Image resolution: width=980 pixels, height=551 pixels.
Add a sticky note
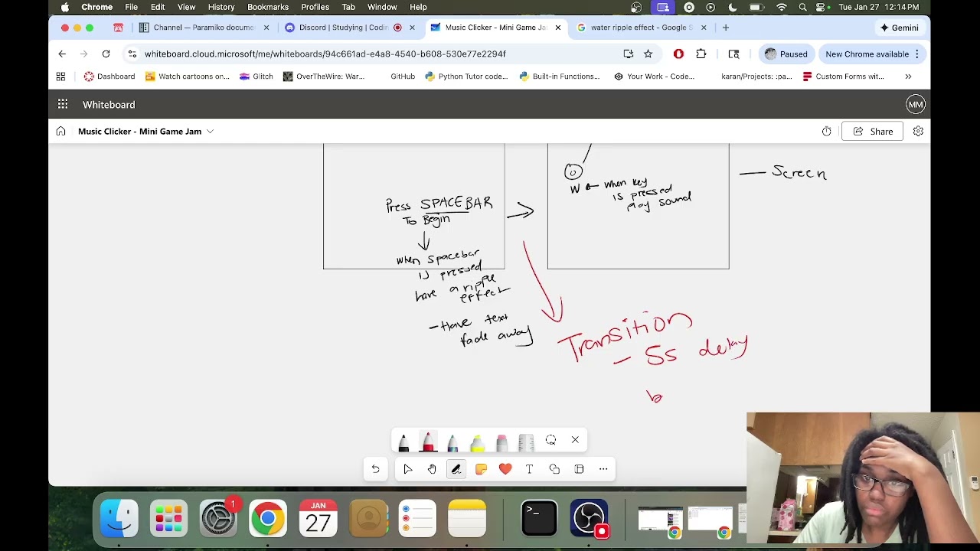tap(481, 469)
